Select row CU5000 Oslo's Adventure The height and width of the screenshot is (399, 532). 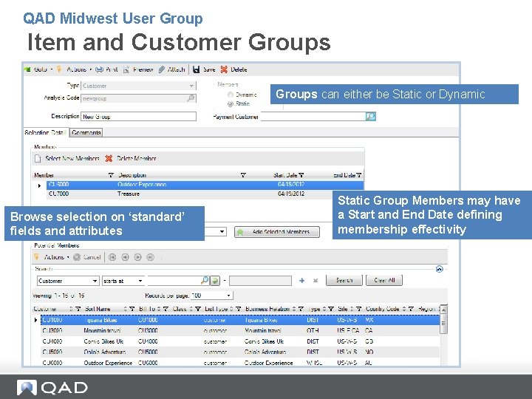pos(240,352)
